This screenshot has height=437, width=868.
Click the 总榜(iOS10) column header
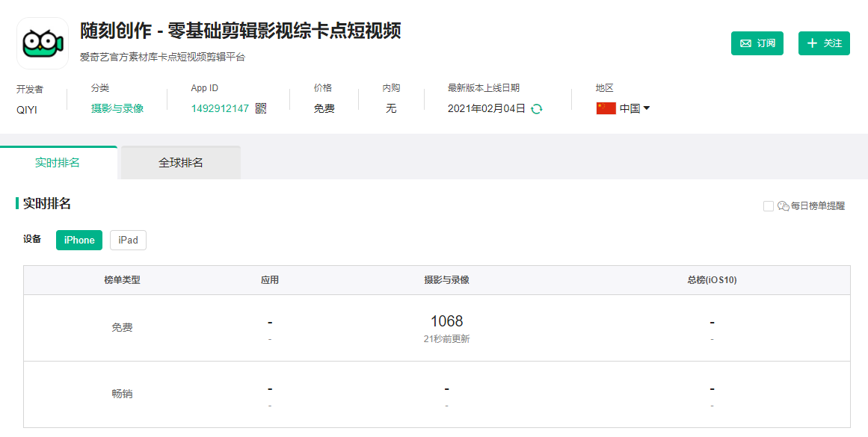(x=712, y=280)
